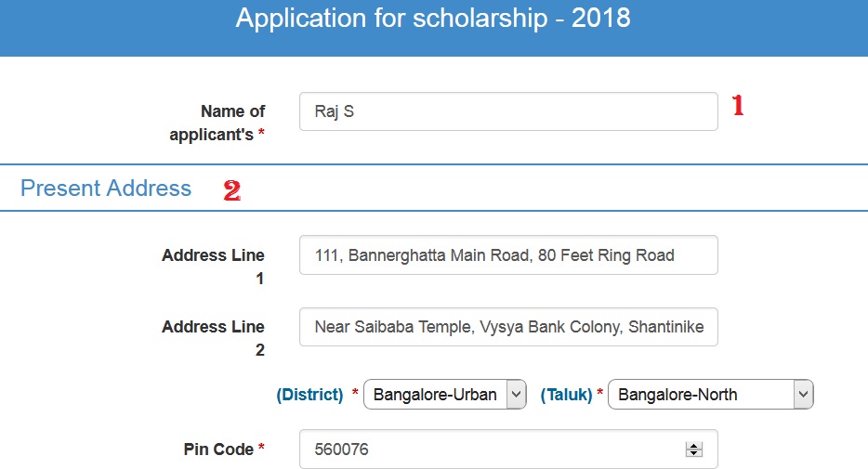This screenshot has width=868, height=469.
Task: Click the Name of applicant's text field
Action: point(507,111)
